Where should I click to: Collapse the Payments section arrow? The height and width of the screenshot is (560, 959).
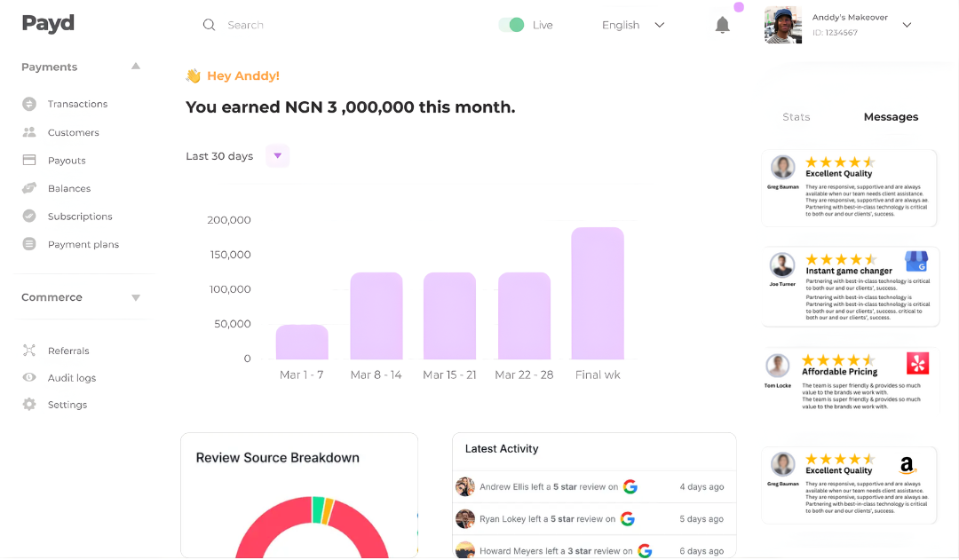click(136, 67)
